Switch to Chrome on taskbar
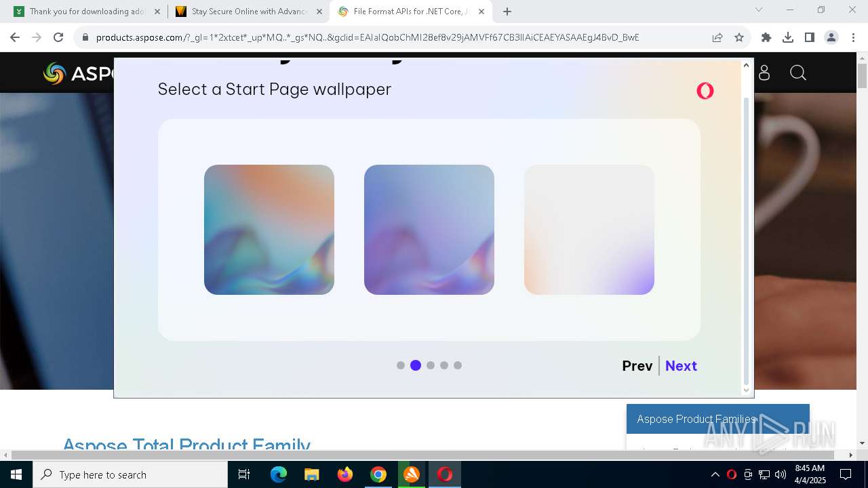This screenshot has width=868, height=488. click(378, 474)
